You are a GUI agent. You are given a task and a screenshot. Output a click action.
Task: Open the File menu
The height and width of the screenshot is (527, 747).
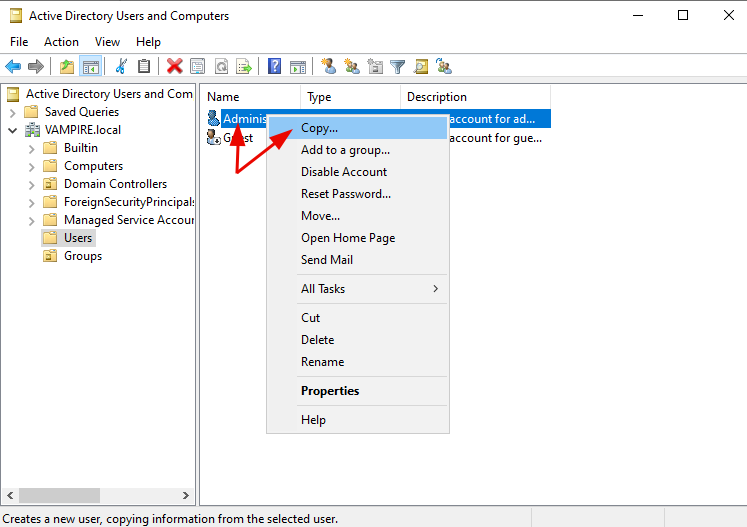pos(19,42)
